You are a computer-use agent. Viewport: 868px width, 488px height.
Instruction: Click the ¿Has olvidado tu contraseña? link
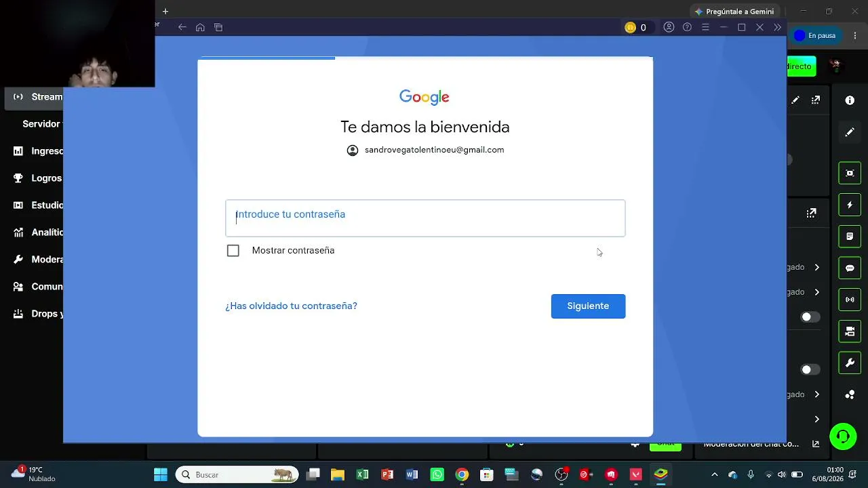[x=292, y=306]
